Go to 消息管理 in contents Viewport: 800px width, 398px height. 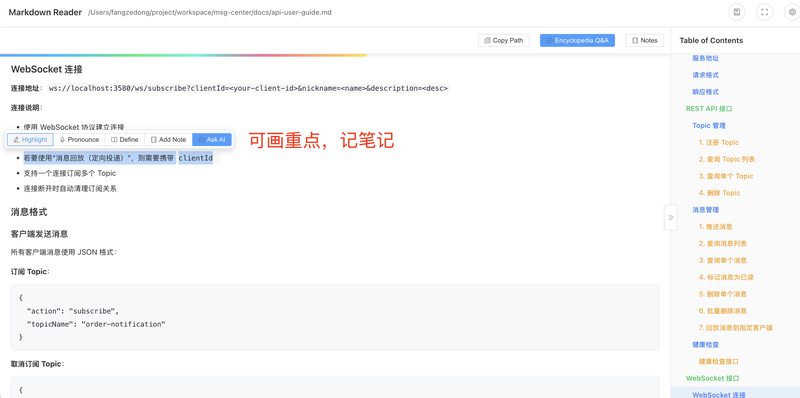[706, 210]
